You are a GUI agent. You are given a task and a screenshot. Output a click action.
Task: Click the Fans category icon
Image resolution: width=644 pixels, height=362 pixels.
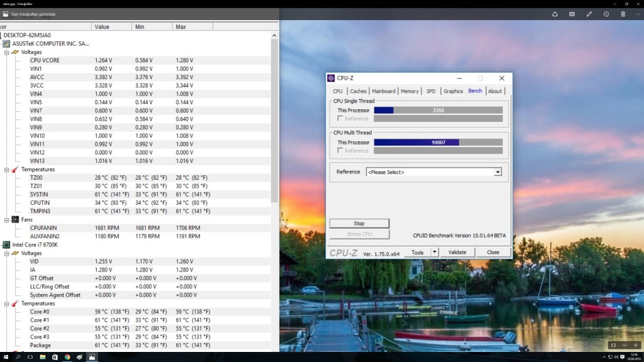(x=15, y=219)
